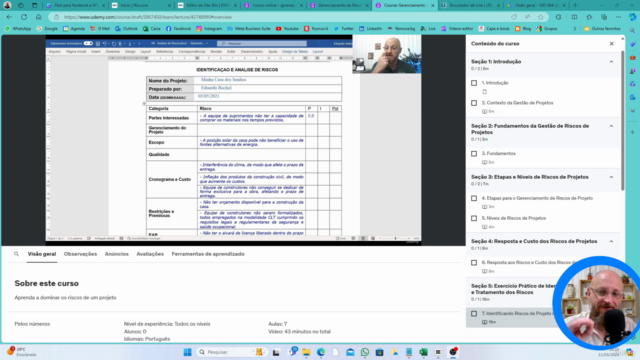
Task: Open Windows Start menu
Action: 187,352
